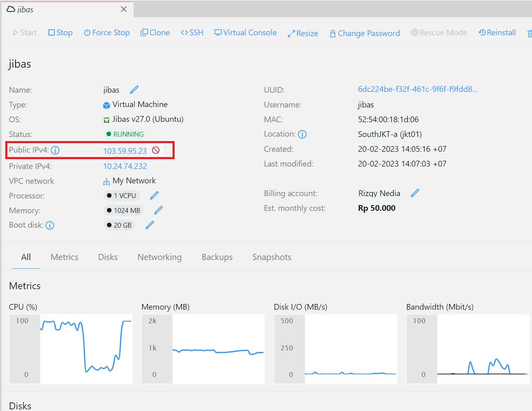Screen dimensions: 532x411
Task: Edit the 20 GB boot disk size
Action: [x=149, y=224]
